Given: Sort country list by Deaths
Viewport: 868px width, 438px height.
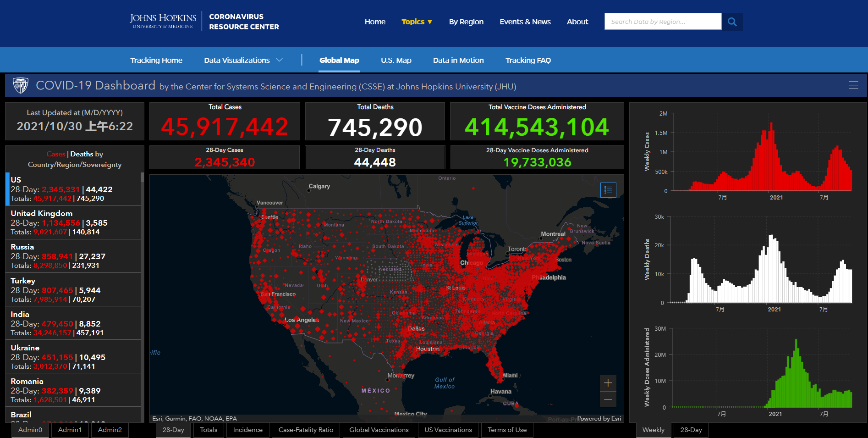Looking at the screenshot, I should pyautogui.click(x=82, y=154).
